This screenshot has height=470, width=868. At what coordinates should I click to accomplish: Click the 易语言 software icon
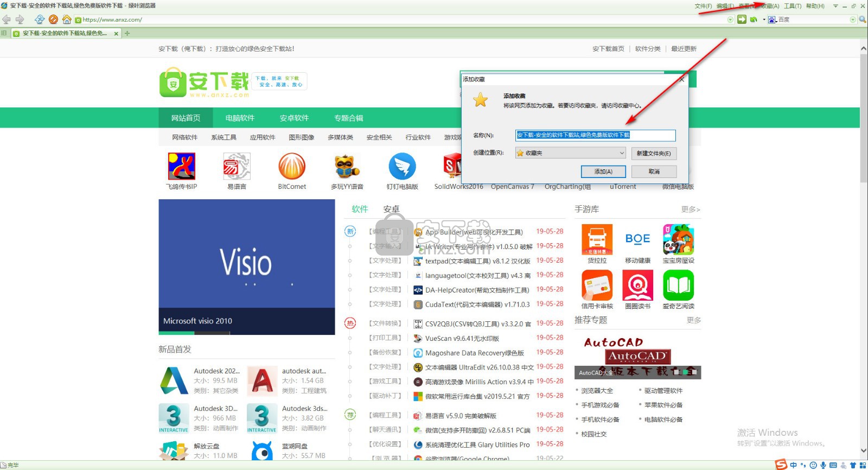click(237, 166)
